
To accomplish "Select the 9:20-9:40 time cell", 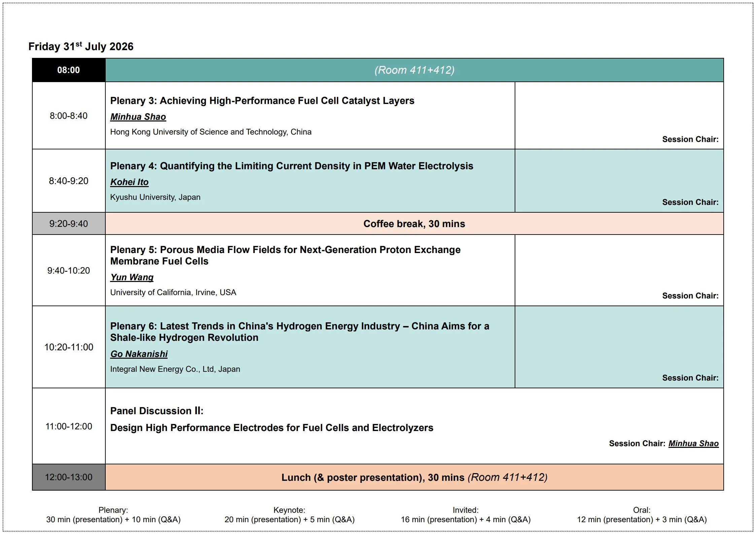I will [69, 224].
